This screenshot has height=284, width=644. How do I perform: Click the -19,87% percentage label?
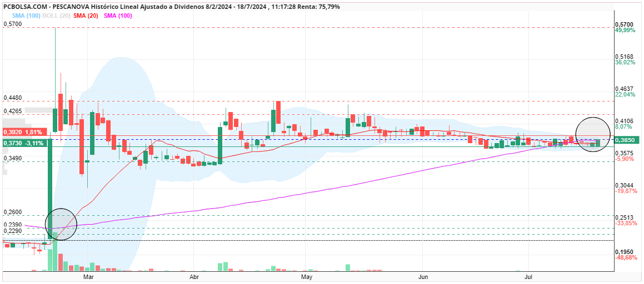tap(626, 191)
